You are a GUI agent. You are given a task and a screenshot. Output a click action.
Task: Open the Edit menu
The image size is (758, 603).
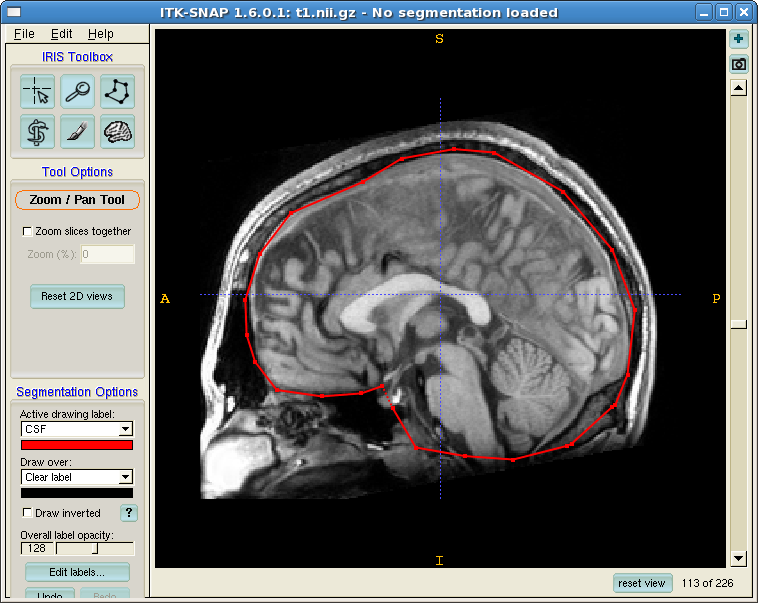pyautogui.click(x=61, y=34)
